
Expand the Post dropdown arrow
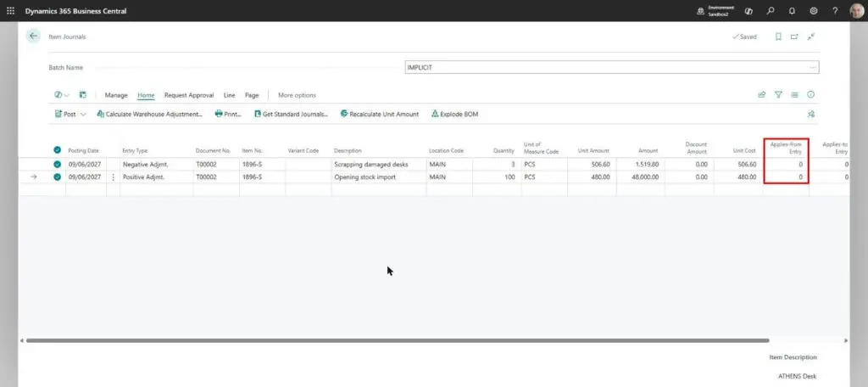[84, 115]
